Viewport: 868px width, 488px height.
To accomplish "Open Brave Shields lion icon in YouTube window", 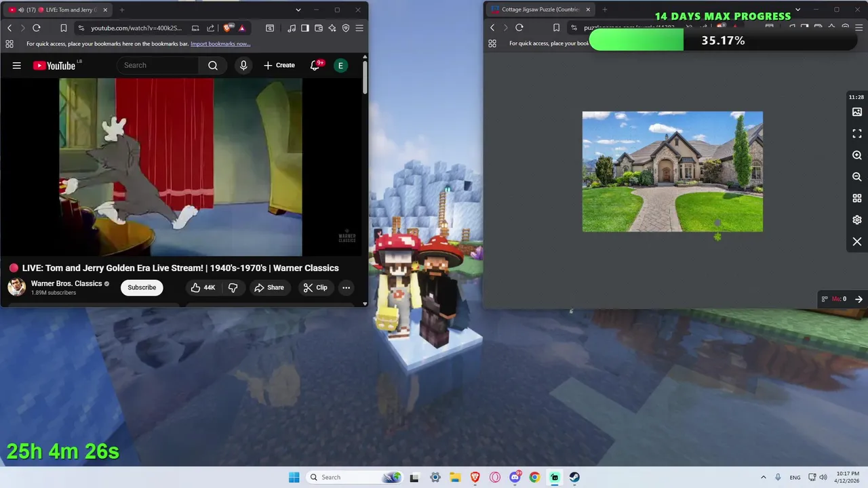I will pyautogui.click(x=227, y=28).
